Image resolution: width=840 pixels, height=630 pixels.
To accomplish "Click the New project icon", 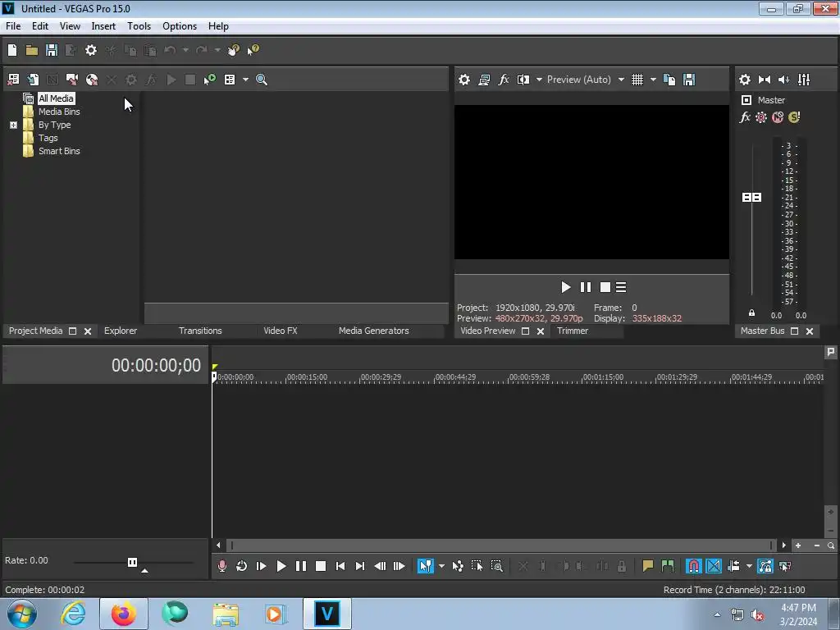I will coord(12,50).
